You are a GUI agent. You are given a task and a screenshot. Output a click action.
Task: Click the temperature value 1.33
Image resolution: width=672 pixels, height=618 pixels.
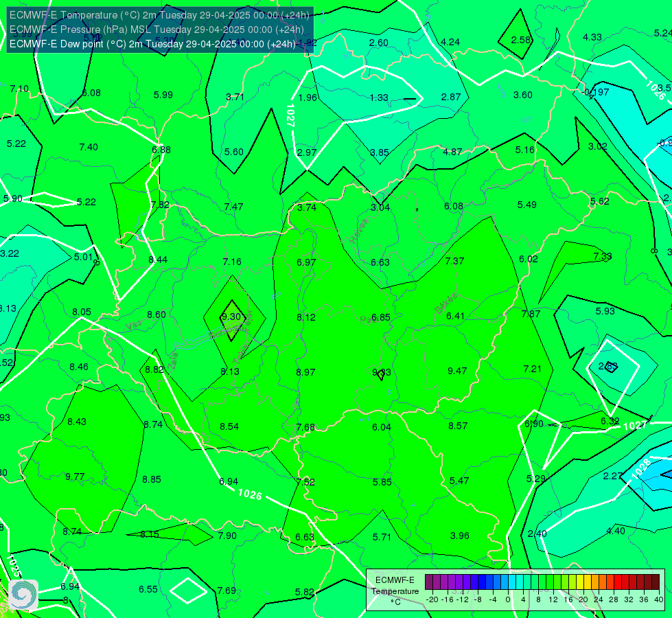pos(379,98)
